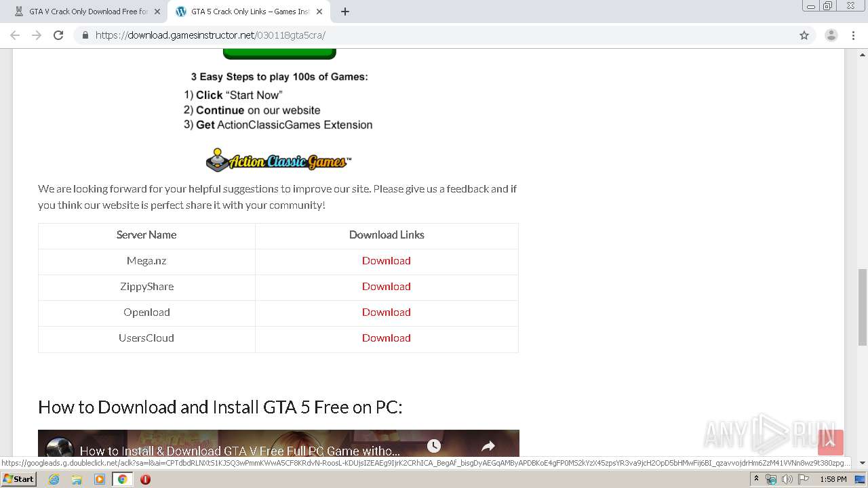Viewport: 868px width, 488px height.
Task: Click the browser back arrow
Action: (x=15, y=35)
